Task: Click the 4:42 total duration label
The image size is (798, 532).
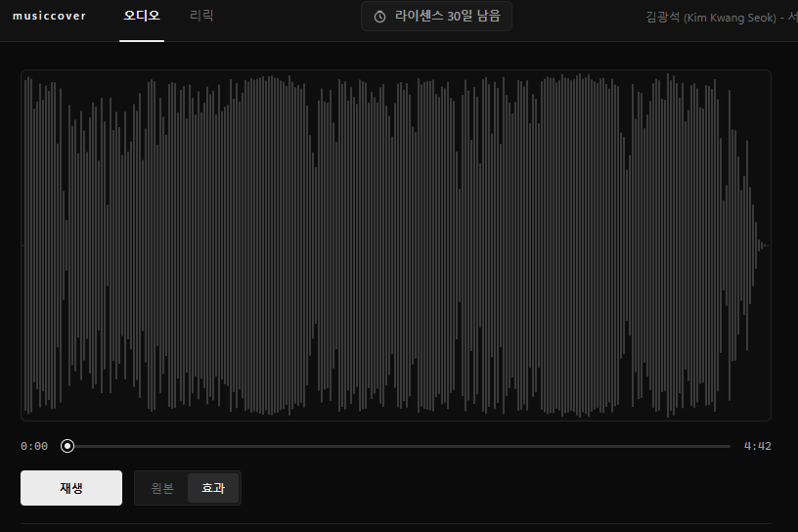Action: tap(757, 446)
